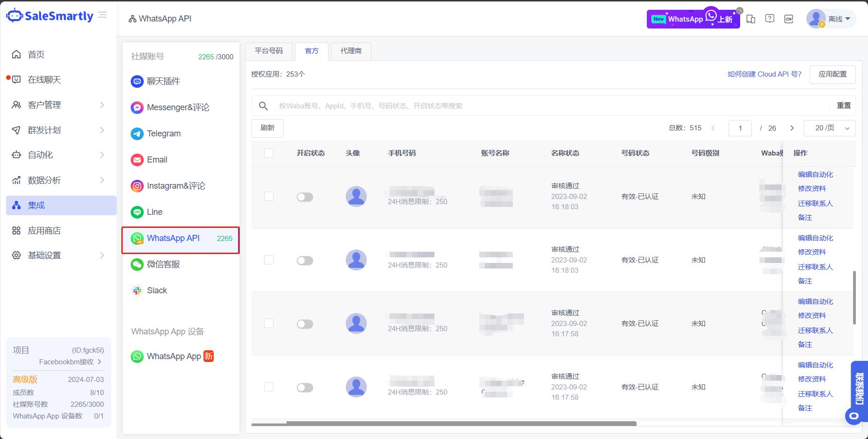The height and width of the screenshot is (439, 868).
Task: Open the Home (首页) icon in sidebar
Action: tap(16, 55)
